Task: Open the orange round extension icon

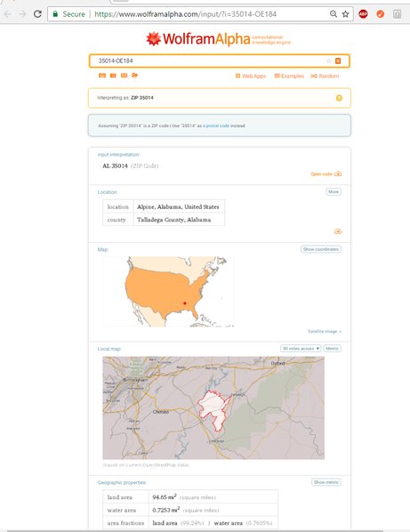Action: pyautogui.click(x=381, y=14)
